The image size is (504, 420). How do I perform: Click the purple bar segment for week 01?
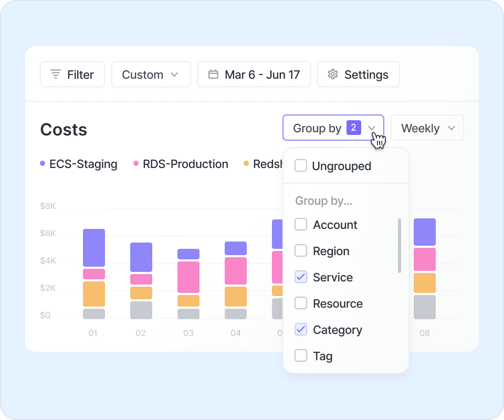94,248
